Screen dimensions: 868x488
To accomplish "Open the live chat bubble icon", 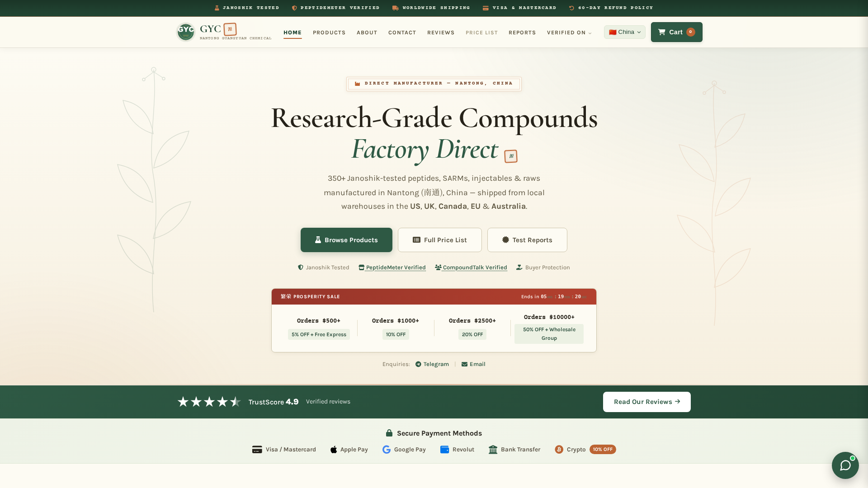I will coord(845,465).
